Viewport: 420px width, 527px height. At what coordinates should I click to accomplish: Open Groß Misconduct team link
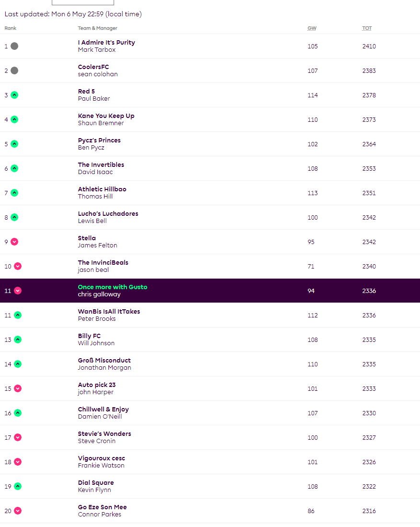pyautogui.click(x=104, y=360)
